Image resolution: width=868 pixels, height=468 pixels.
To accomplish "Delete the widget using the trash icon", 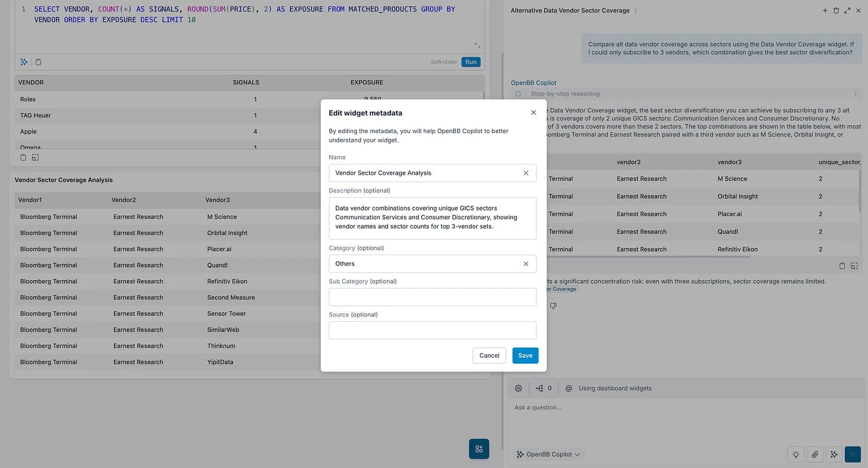I will coord(836,10).
